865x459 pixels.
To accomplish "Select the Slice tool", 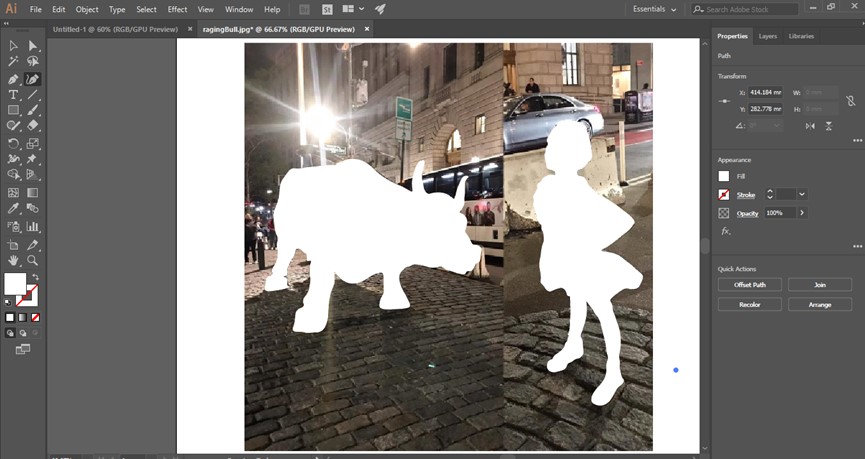I will point(33,245).
